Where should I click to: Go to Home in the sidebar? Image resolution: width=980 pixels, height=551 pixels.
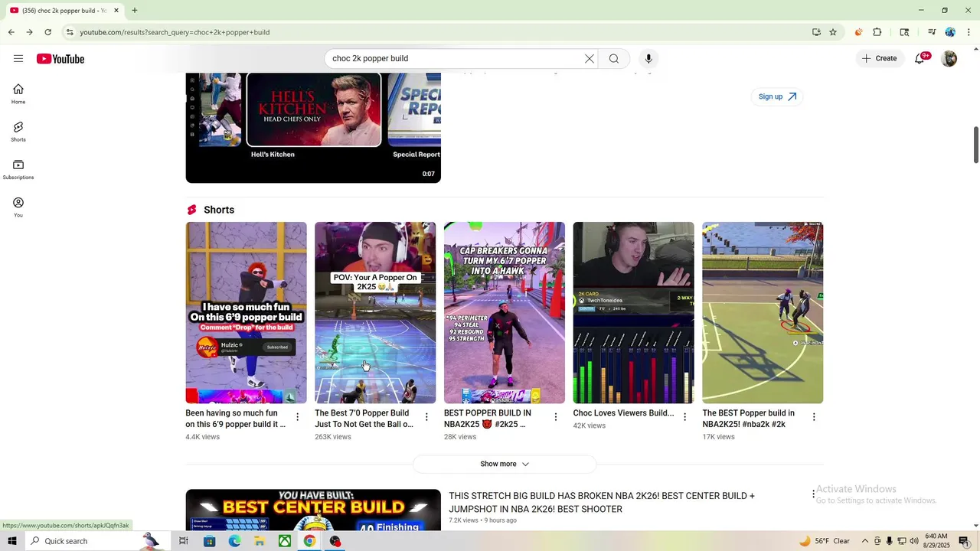coord(18,93)
